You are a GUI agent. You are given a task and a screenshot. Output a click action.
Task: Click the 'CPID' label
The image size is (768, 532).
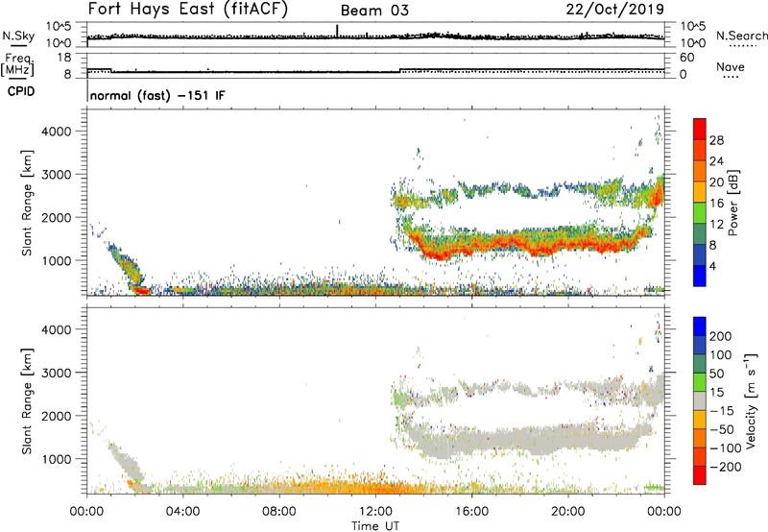point(21,91)
